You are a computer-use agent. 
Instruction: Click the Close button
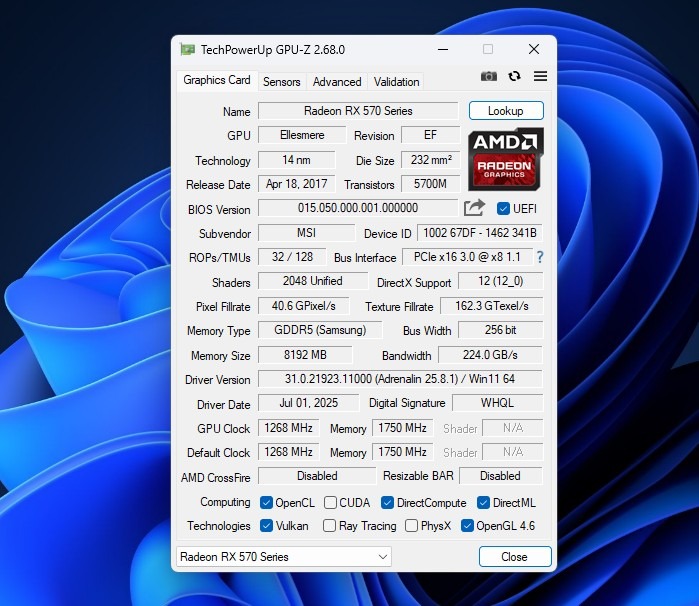tap(515, 557)
